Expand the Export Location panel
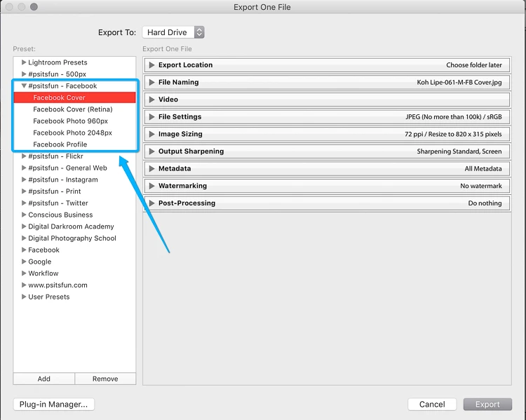This screenshot has height=420, width=526. click(151, 65)
